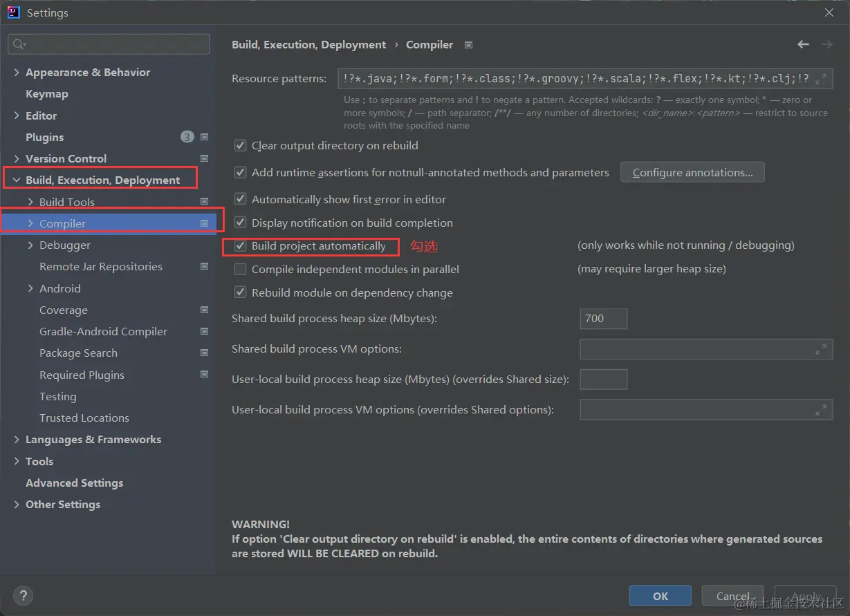Click the Resource patterns text field
This screenshot has width=850, height=616.
click(586, 79)
